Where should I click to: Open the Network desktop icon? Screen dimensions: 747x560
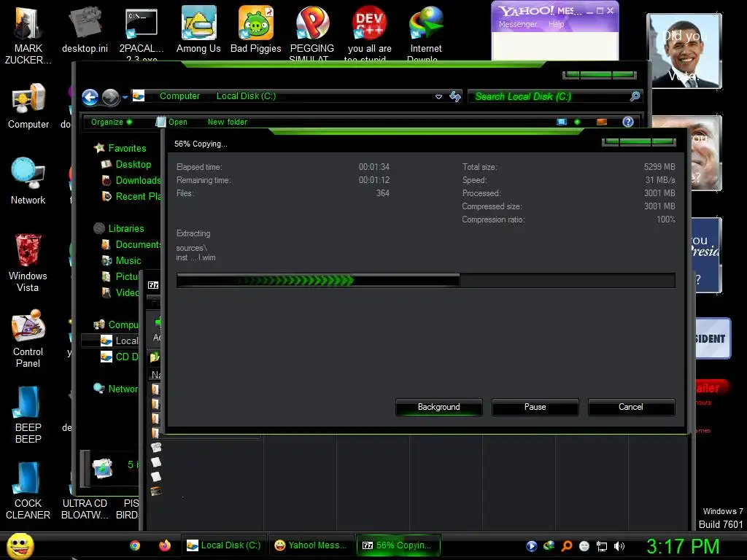pos(28,181)
